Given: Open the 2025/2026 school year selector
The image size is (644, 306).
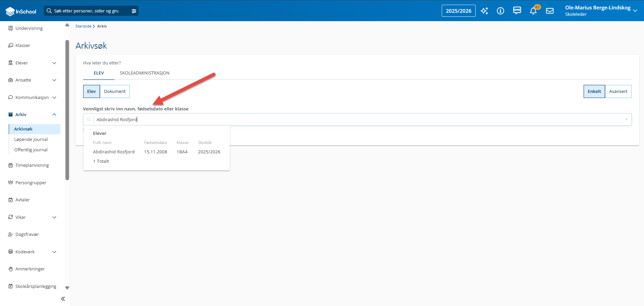Looking at the screenshot, I should point(459,11).
